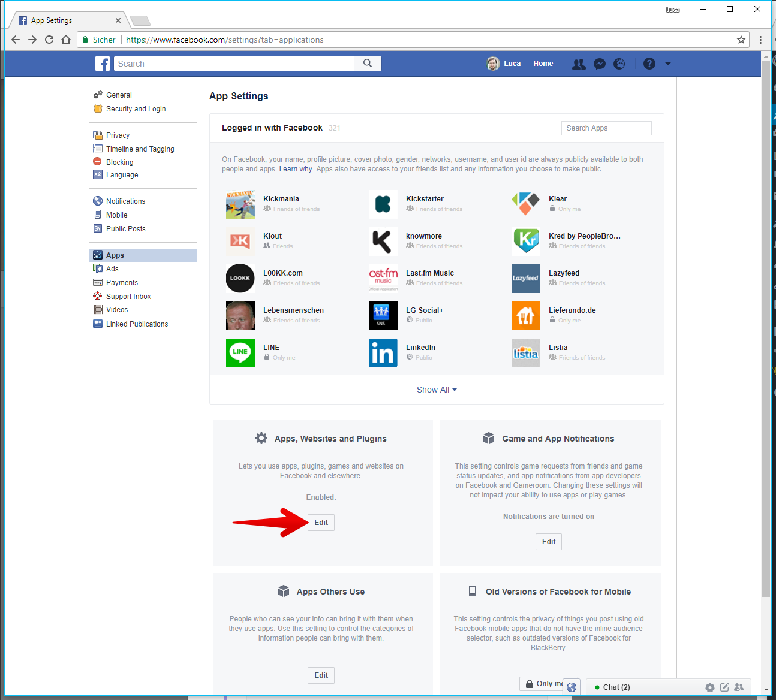776x700 pixels.
Task: Go to Home in Facebook header
Action: coord(543,64)
